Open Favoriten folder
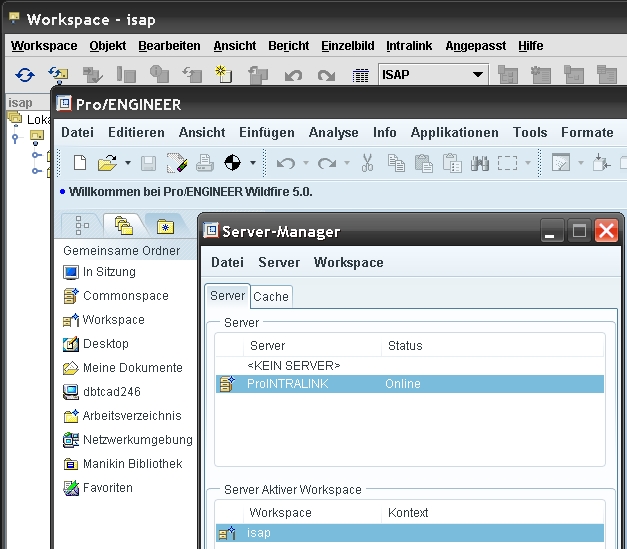Screen dimensions: 627x549 (98, 488)
